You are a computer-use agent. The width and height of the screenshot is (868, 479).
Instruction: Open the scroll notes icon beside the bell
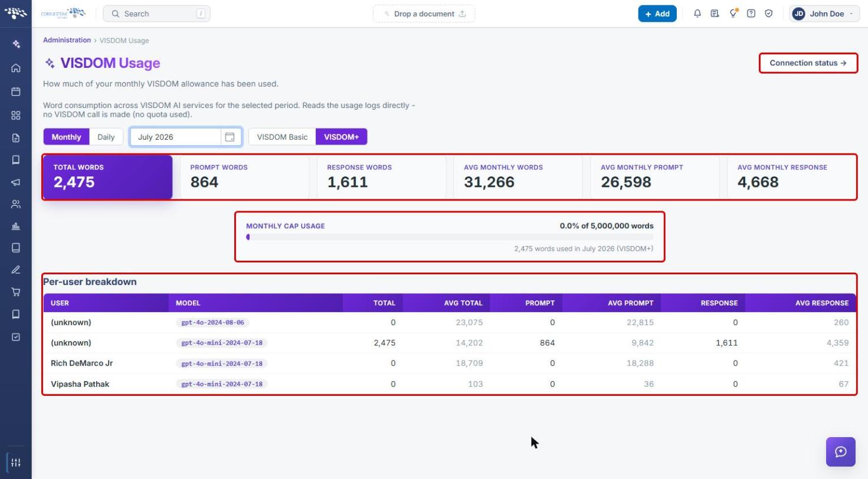coord(715,14)
